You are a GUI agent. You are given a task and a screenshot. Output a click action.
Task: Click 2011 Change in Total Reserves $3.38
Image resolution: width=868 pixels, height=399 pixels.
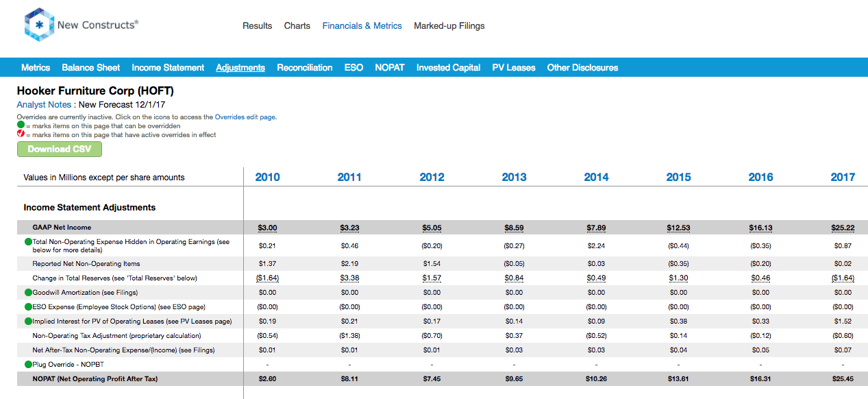coord(349,278)
